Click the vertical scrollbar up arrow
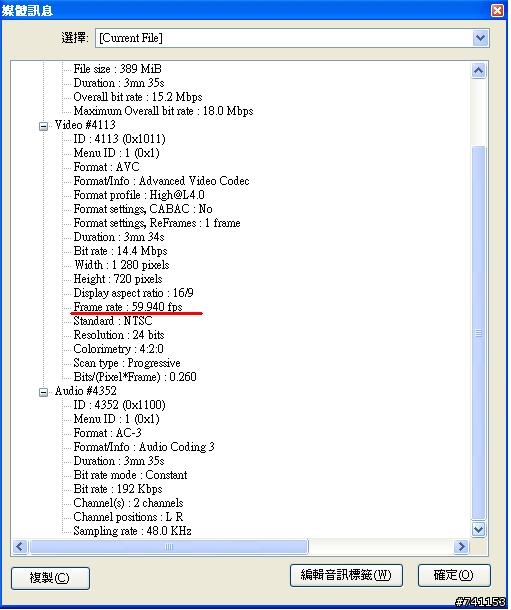Image resolution: width=511 pixels, height=610 pixels. coord(478,71)
